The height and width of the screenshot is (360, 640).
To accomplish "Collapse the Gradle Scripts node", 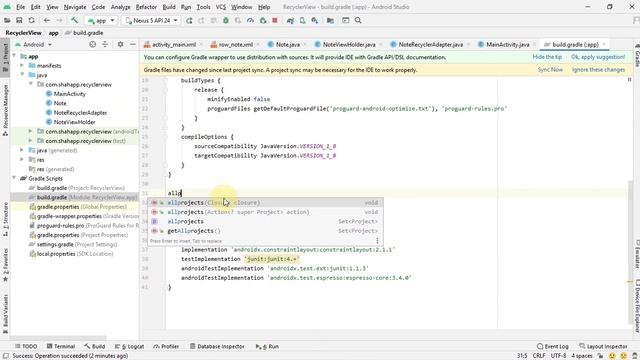I will click(x=14, y=178).
